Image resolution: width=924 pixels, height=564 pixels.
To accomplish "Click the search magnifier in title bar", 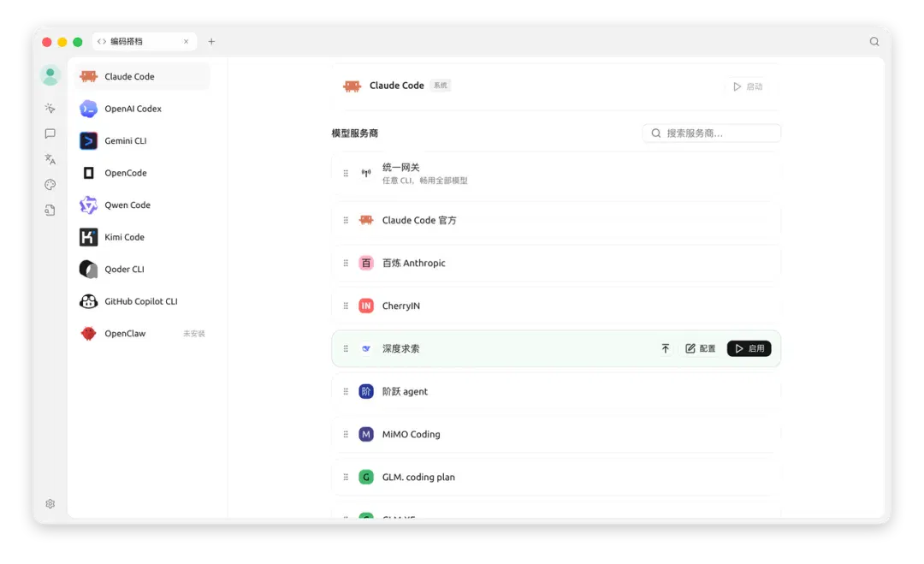I will pos(874,41).
